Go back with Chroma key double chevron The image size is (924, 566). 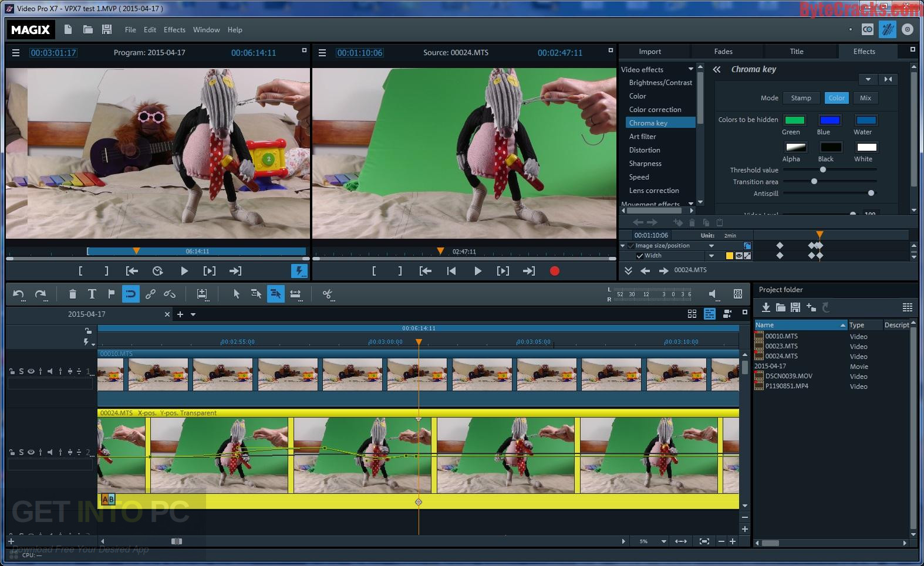717,69
